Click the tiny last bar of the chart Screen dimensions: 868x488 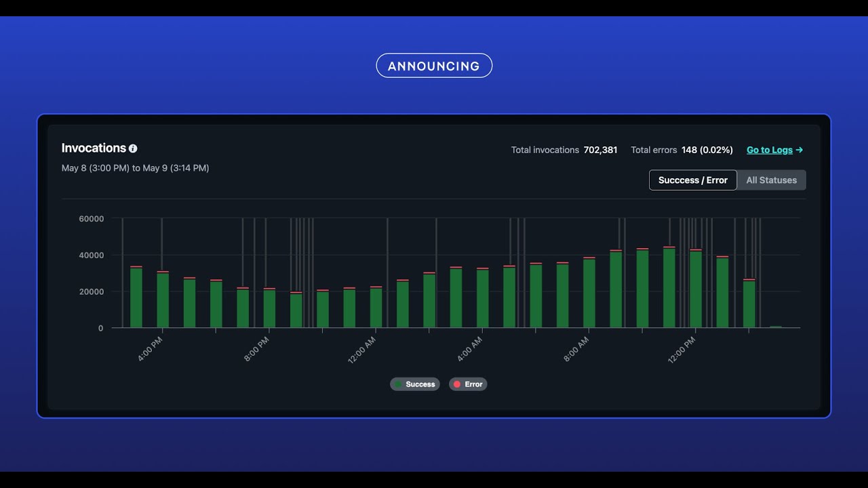tap(776, 327)
